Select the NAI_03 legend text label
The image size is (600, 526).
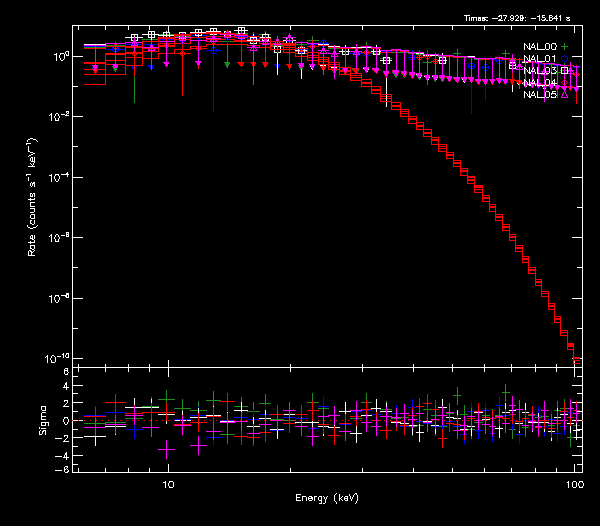538,70
